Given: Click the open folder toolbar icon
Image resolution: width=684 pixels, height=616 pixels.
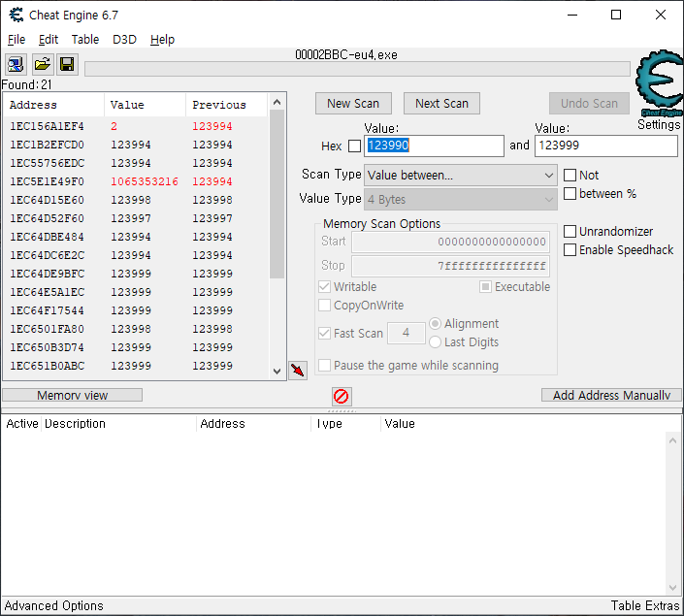Looking at the screenshot, I should click(x=43, y=65).
